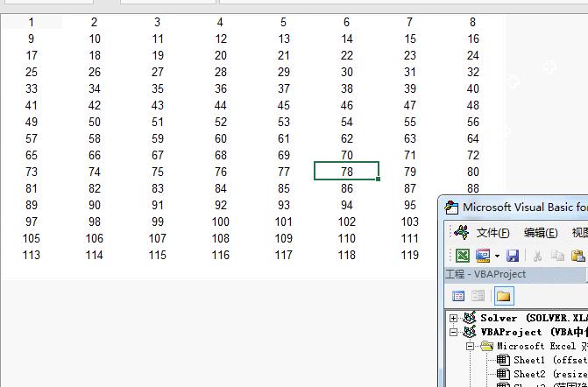Click the Paste clipboard icon in VBA toolbar
This screenshot has height=387, width=588.
[577, 256]
